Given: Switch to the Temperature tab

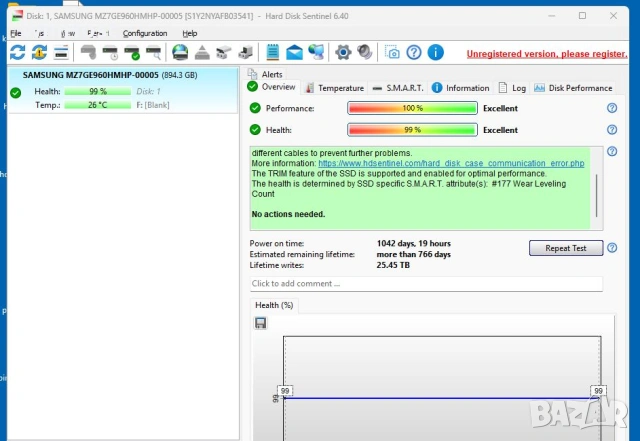Looking at the screenshot, I should [335, 88].
